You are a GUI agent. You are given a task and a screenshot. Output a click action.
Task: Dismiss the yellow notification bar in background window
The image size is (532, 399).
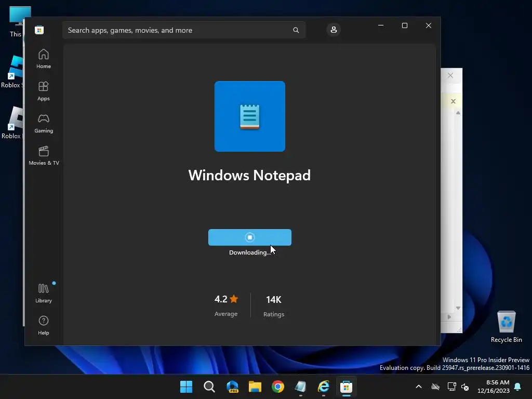453,101
